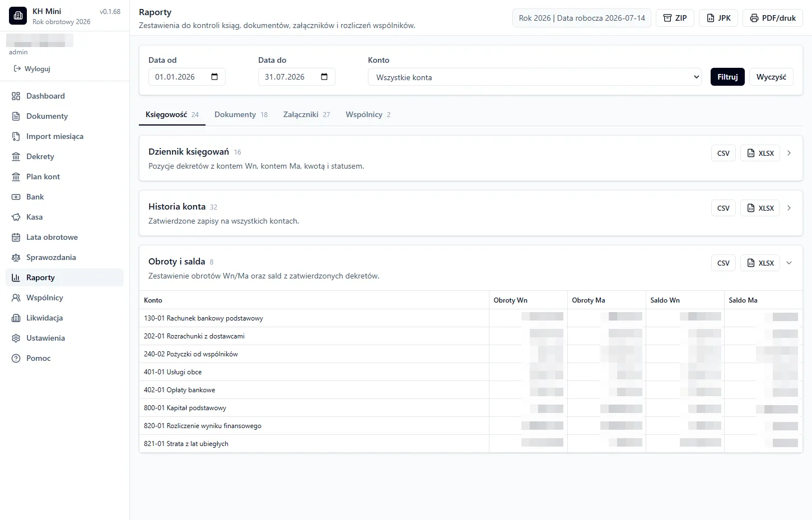Click the logout arrow icon beside Wyloguj
812x520 pixels.
point(17,68)
